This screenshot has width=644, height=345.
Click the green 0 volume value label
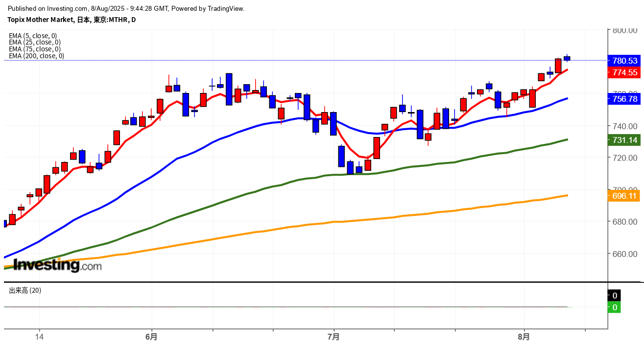point(614,307)
